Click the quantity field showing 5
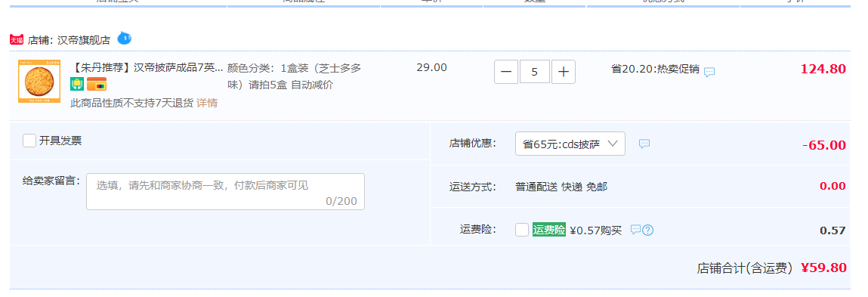 pos(534,72)
